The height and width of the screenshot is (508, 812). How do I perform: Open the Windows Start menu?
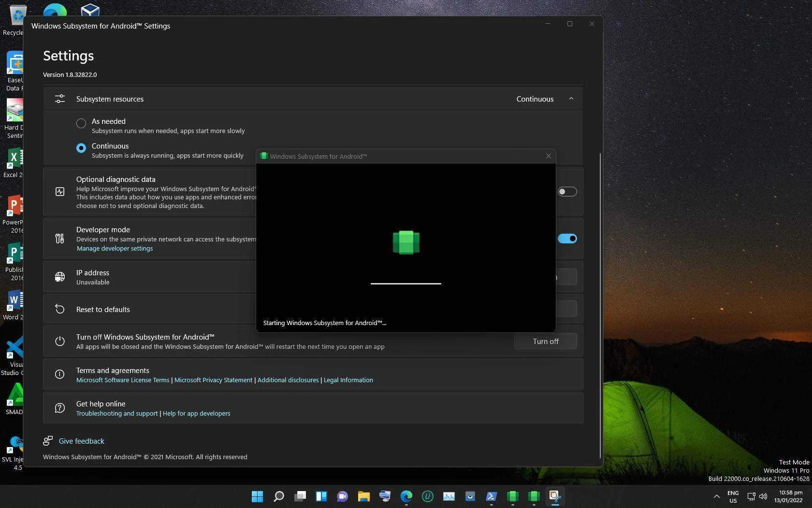(x=257, y=496)
